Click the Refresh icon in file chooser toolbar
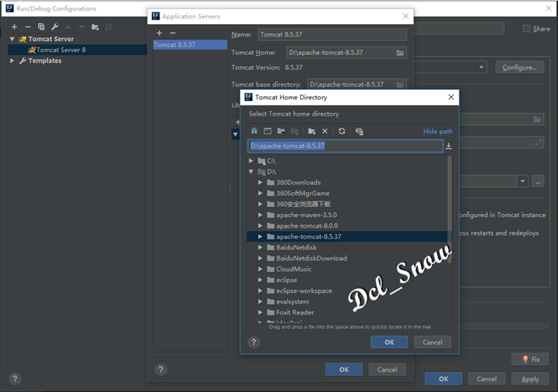 pos(342,131)
